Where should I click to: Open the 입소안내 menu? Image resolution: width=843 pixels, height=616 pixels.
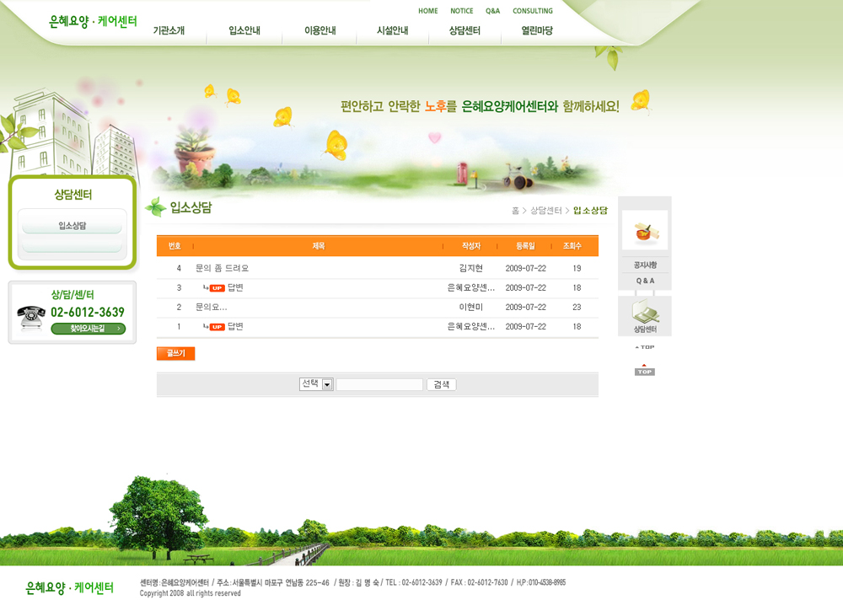(x=244, y=31)
